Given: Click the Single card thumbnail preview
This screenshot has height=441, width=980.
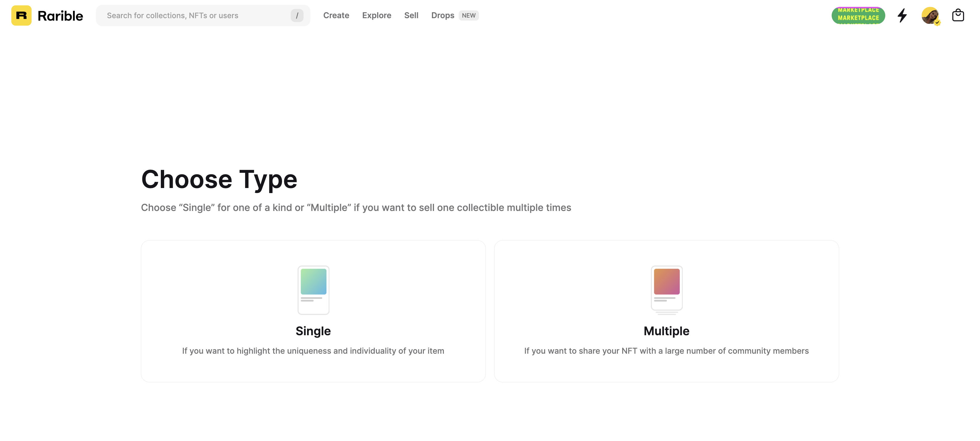Looking at the screenshot, I should (313, 290).
